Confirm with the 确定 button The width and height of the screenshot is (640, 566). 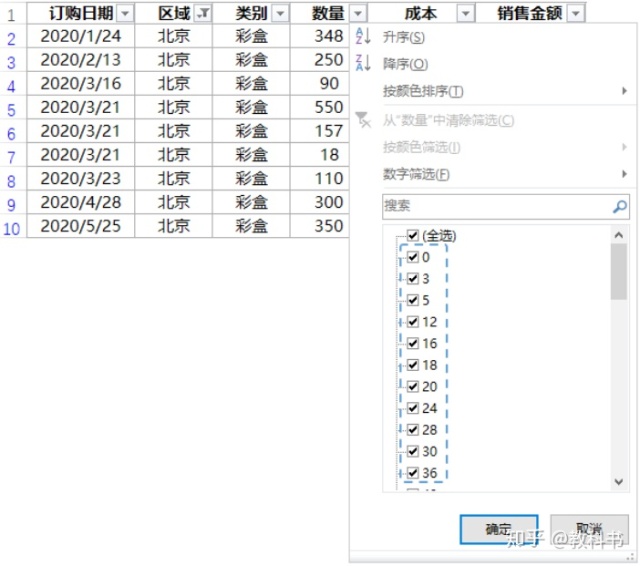[x=499, y=530]
